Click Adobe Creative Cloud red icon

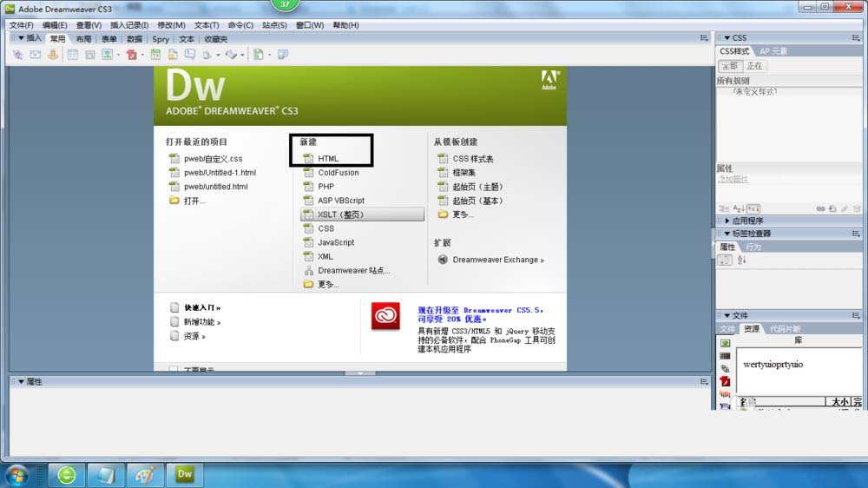(x=385, y=316)
